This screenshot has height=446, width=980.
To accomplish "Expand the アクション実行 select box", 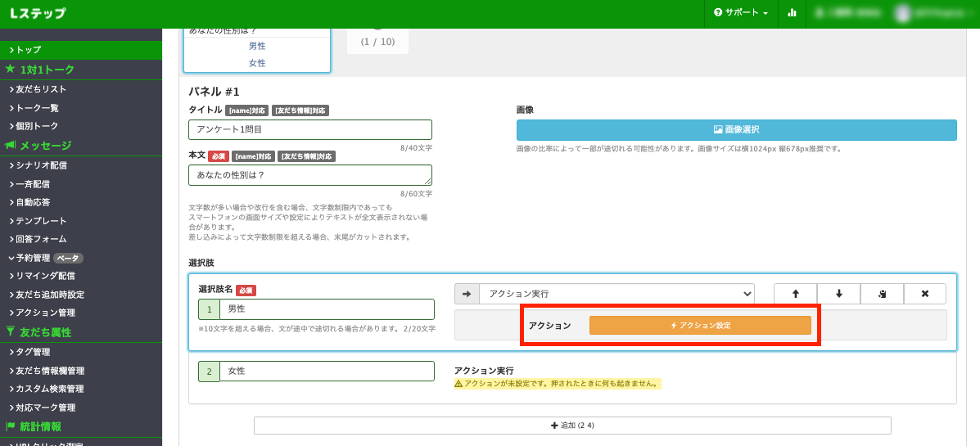I will click(x=616, y=294).
